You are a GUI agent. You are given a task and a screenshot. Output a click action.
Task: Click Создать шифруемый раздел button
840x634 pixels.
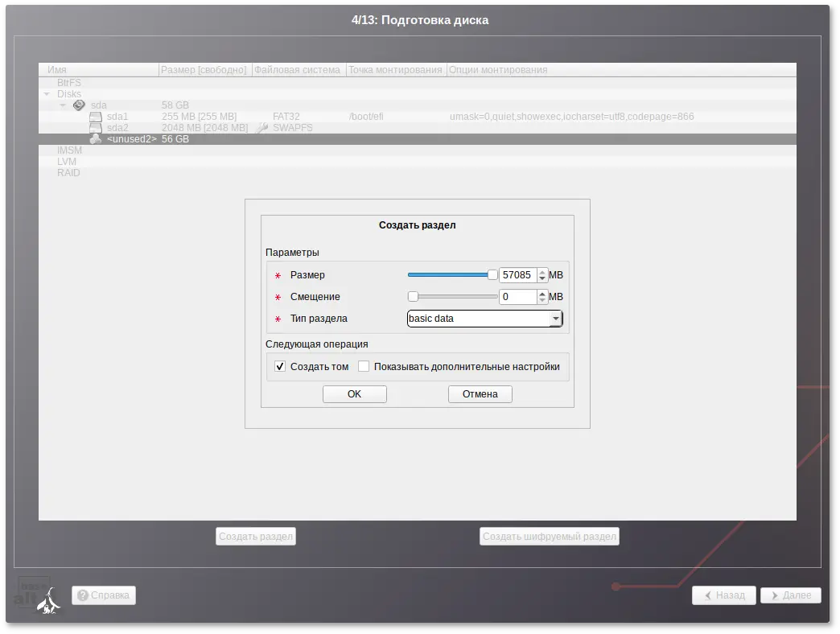[549, 537]
